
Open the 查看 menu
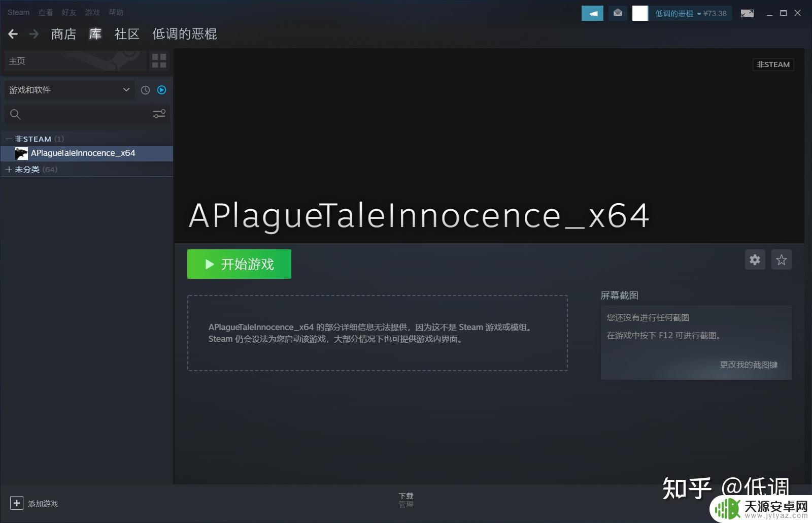point(46,12)
